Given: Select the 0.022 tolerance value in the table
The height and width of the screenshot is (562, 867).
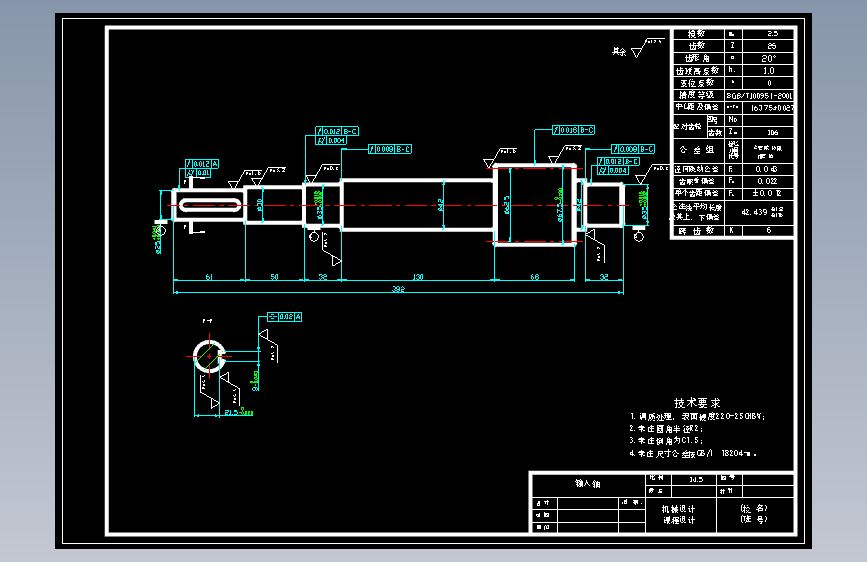Looking at the screenshot, I should click(x=767, y=181).
